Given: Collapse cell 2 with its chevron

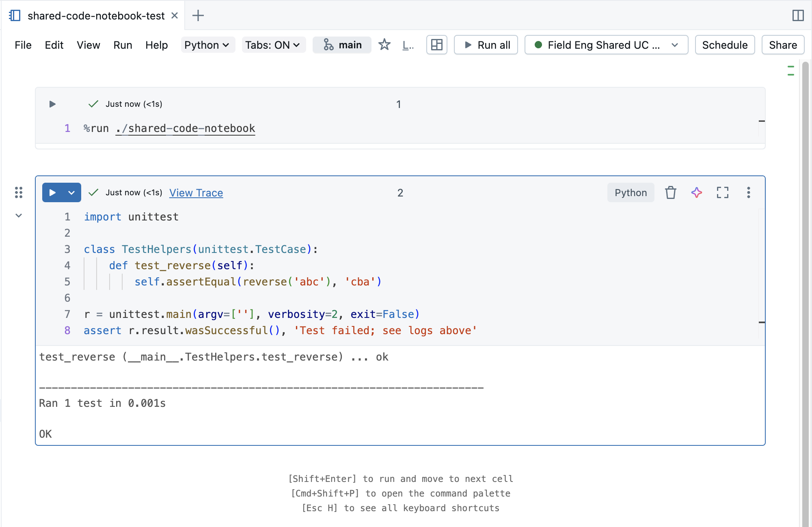Looking at the screenshot, I should pos(18,215).
